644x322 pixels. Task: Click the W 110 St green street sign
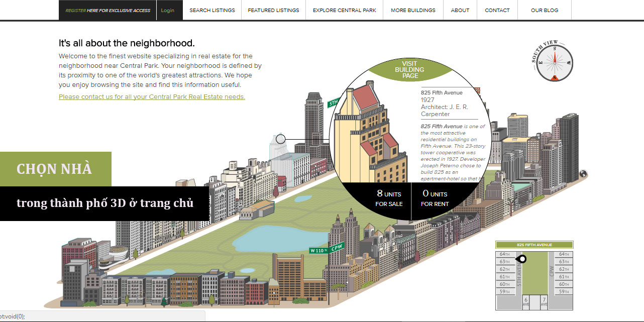coord(318,250)
